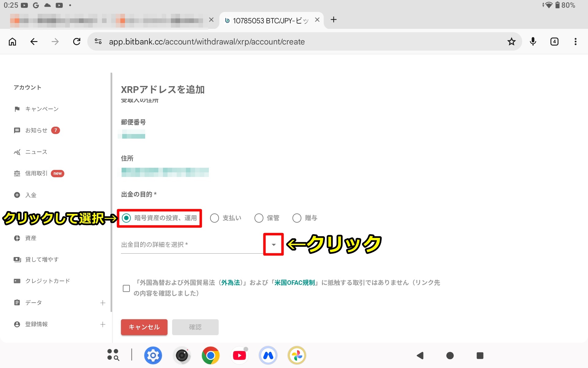Tap the Android recents square button
The width and height of the screenshot is (588, 368).
(480, 355)
